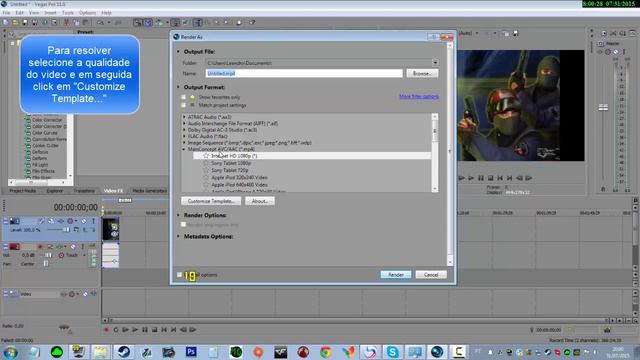Click Stop under the video preview

tap(491, 178)
